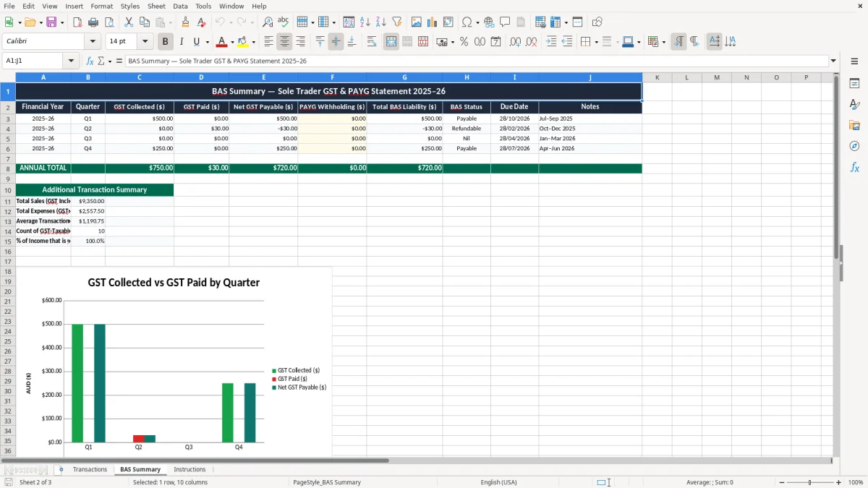Image resolution: width=868 pixels, height=488 pixels.
Task: Open Find & Replace
Action: pos(267,22)
